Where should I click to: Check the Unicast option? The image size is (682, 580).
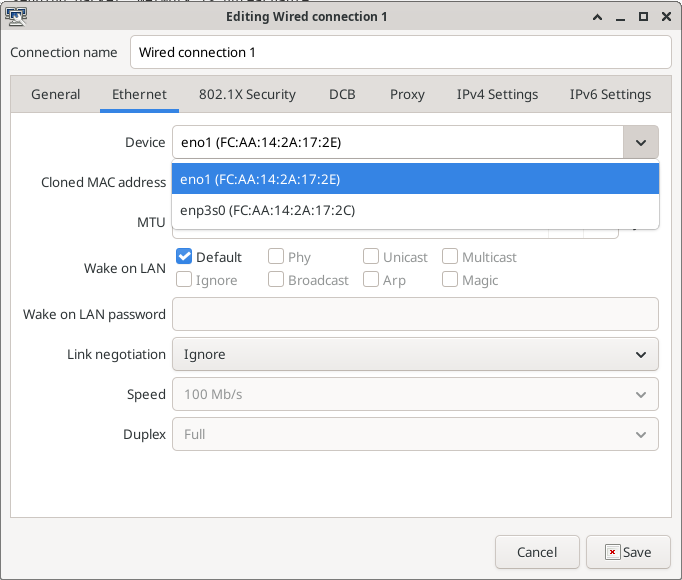(371, 257)
